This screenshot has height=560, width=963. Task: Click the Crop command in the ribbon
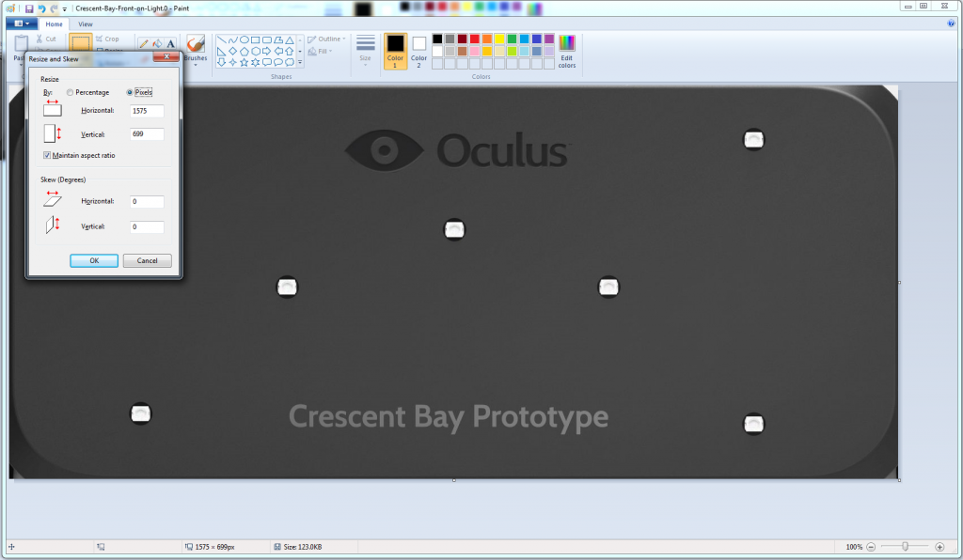coord(107,39)
